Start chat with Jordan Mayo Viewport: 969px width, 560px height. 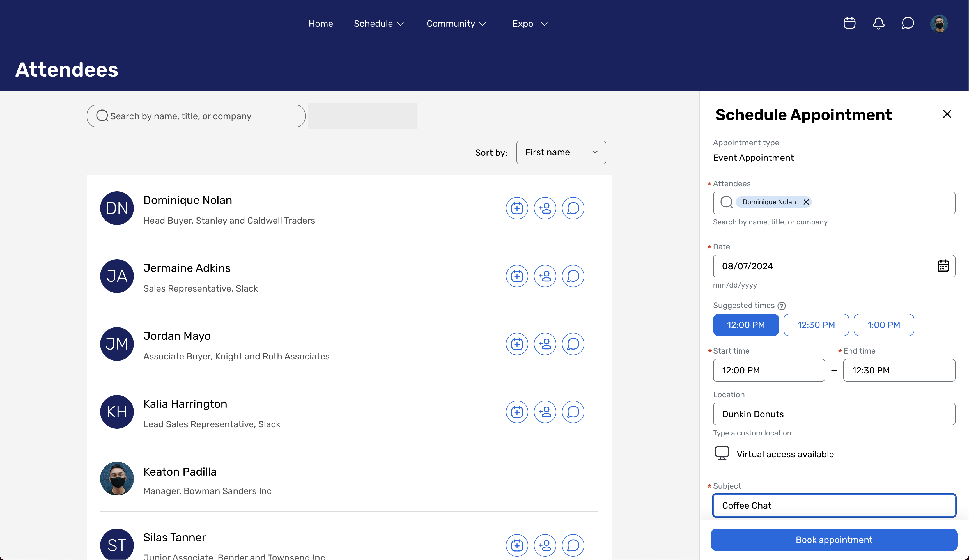click(x=573, y=344)
